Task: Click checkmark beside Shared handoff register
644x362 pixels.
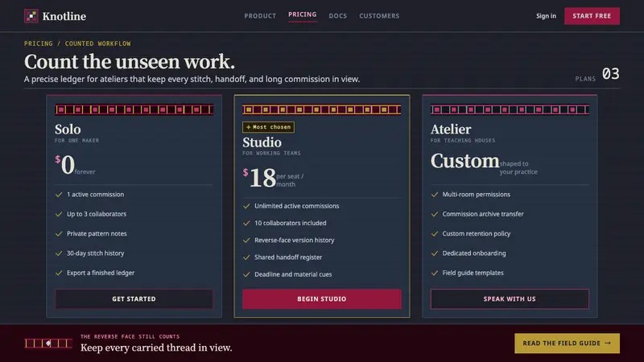Action: [x=246, y=257]
